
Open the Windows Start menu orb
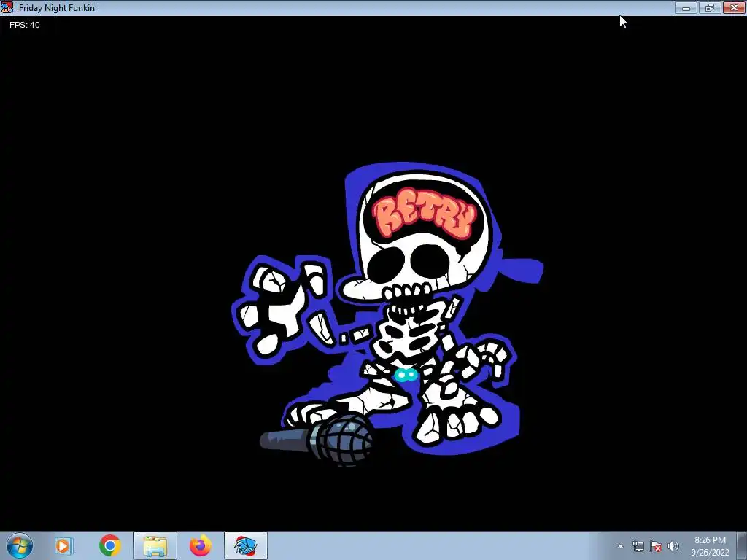(x=20, y=545)
